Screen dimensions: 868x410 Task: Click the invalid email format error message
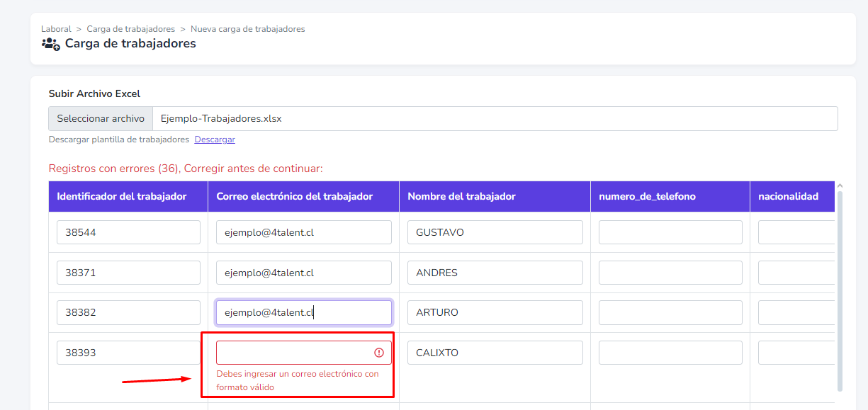pos(298,380)
